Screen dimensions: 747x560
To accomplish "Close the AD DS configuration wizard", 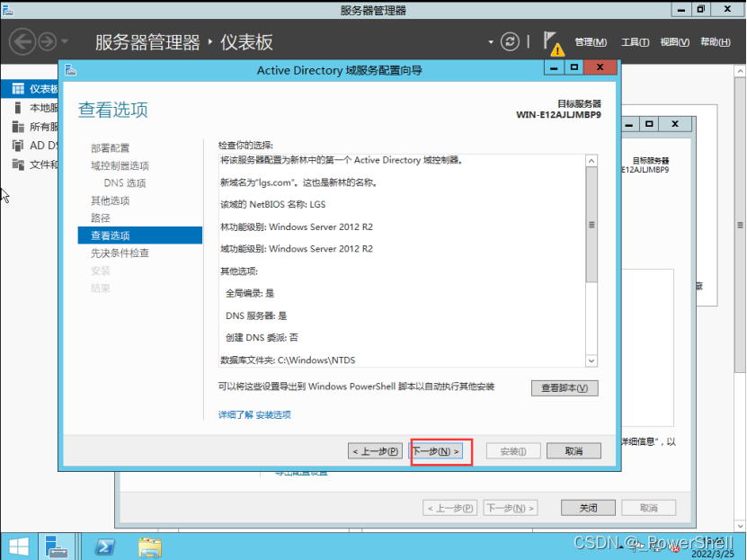I will pyautogui.click(x=600, y=67).
